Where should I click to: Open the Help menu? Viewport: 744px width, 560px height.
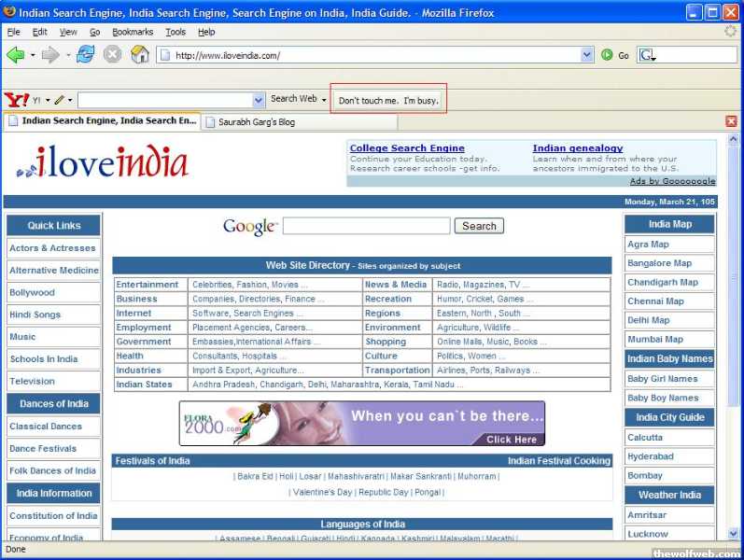pos(206,32)
